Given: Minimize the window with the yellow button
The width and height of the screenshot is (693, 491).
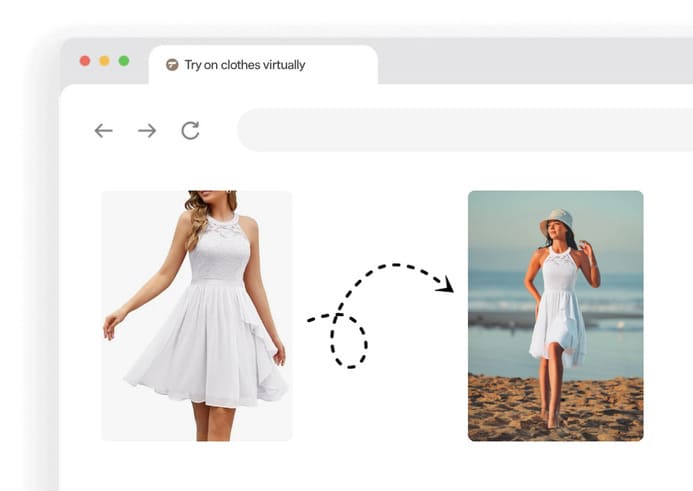Looking at the screenshot, I should click(x=104, y=61).
